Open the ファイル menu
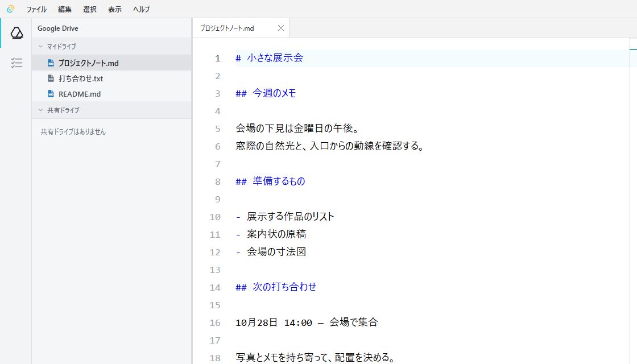This screenshot has height=364, width=637. coord(36,9)
